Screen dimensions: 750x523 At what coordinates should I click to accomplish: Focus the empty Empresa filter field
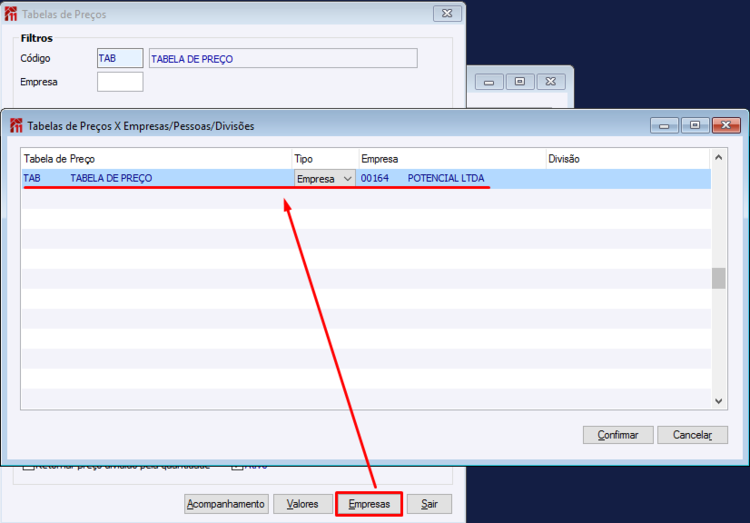(120, 82)
